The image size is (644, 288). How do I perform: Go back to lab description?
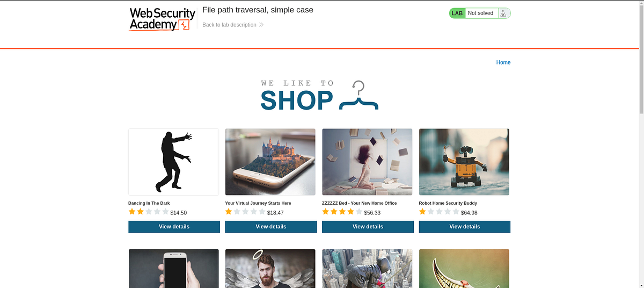(229, 25)
